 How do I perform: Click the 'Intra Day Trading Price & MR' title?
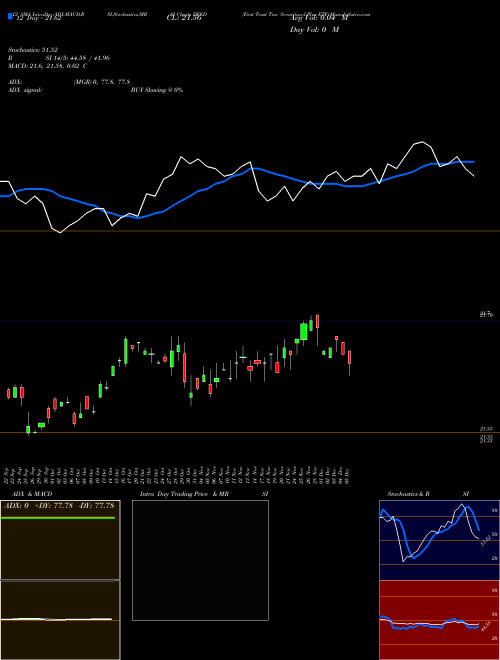click(184, 494)
